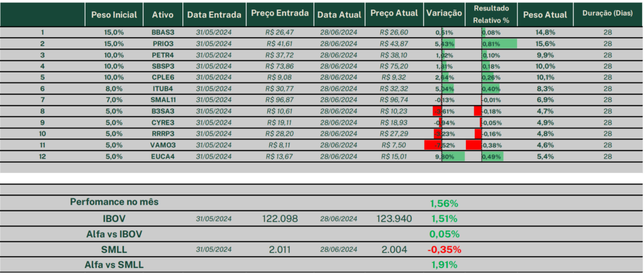
Task: Click the B3SA3 ticker cell
Action: pyautogui.click(x=163, y=111)
